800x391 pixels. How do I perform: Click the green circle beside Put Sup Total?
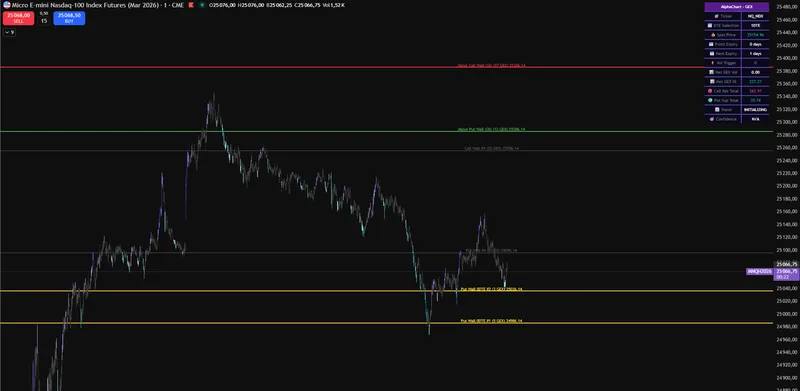point(709,100)
